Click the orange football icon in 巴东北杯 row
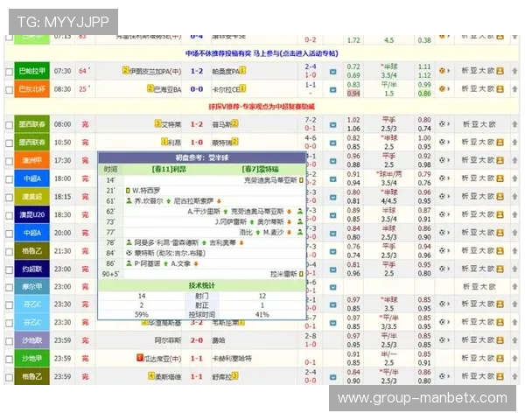The image size is (525, 420). point(443,88)
